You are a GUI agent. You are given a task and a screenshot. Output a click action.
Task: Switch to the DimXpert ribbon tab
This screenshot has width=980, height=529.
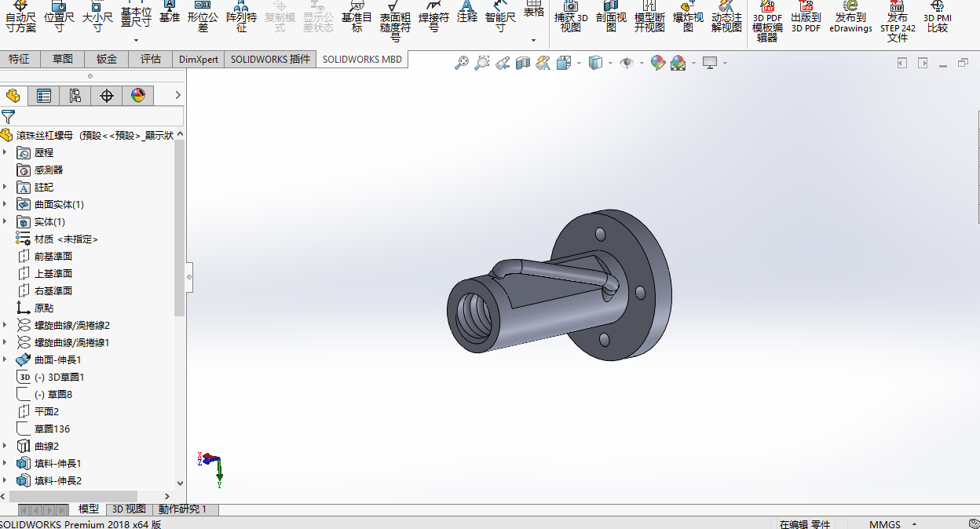click(199, 59)
